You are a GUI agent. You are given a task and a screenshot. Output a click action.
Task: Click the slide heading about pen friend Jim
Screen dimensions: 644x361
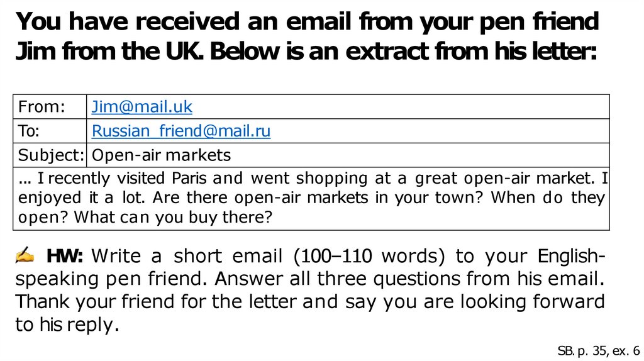(x=307, y=36)
